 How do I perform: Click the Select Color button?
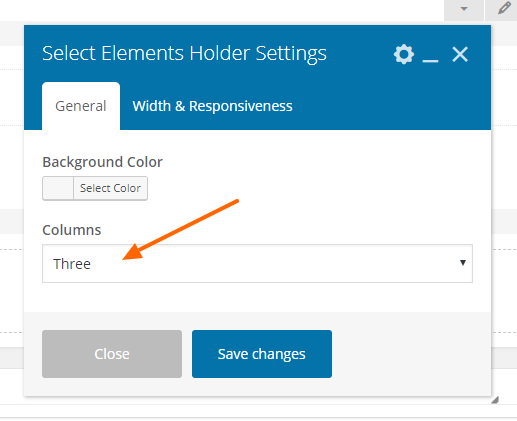click(110, 188)
